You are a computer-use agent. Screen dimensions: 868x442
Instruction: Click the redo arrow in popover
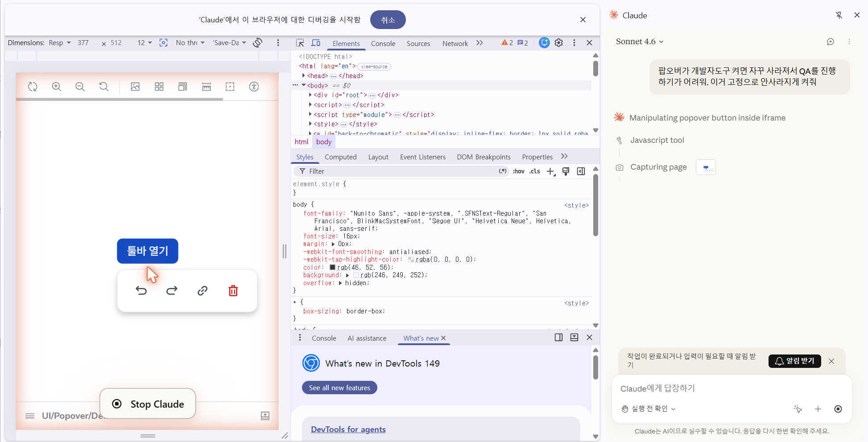(172, 291)
